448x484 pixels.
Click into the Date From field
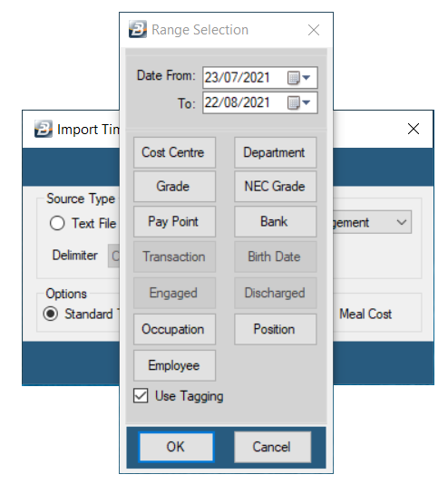pyautogui.click(x=260, y=77)
